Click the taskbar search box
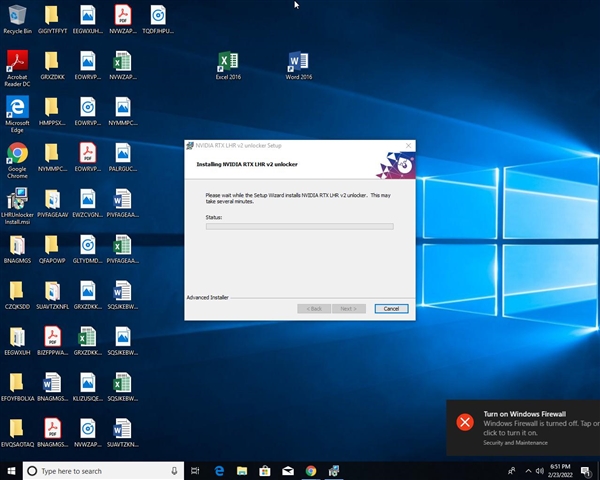 pos(102,471)
